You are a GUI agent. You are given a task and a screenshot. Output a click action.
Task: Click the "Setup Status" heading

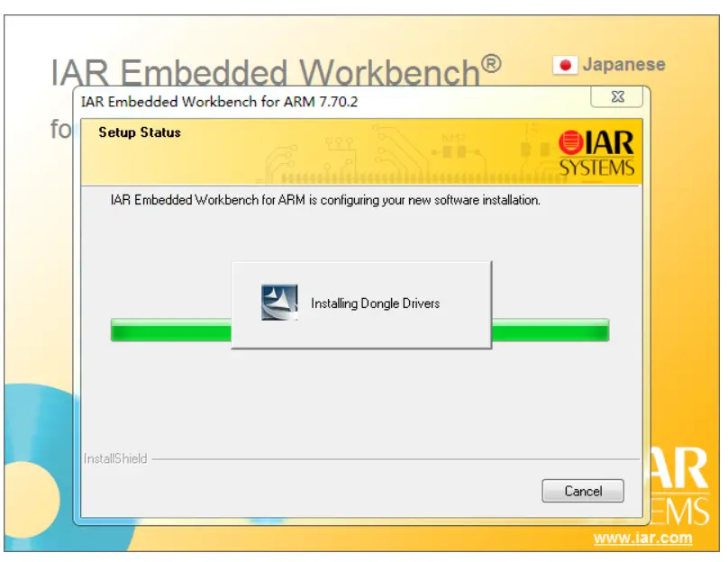(x=140, y=132)
